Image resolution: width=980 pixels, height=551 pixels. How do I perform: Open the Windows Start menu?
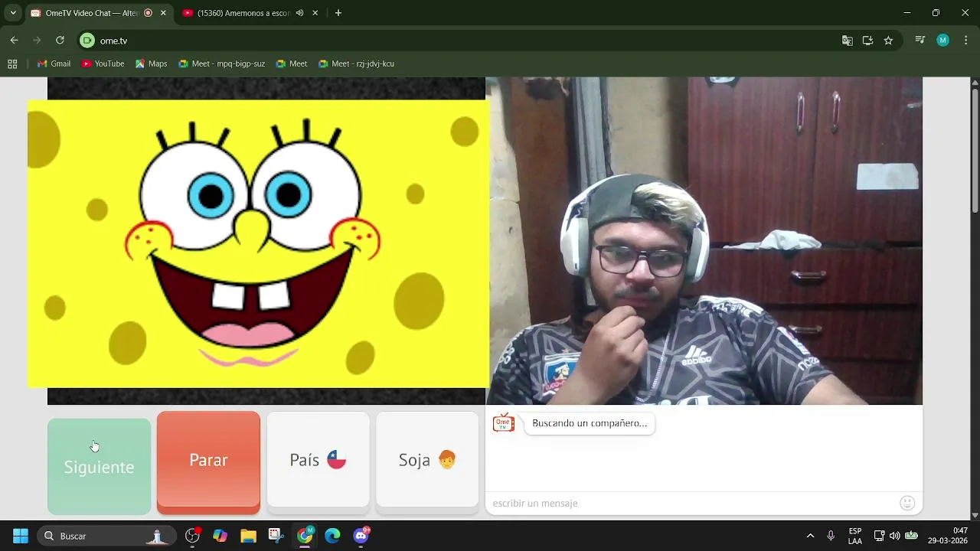tap(21, 536)
